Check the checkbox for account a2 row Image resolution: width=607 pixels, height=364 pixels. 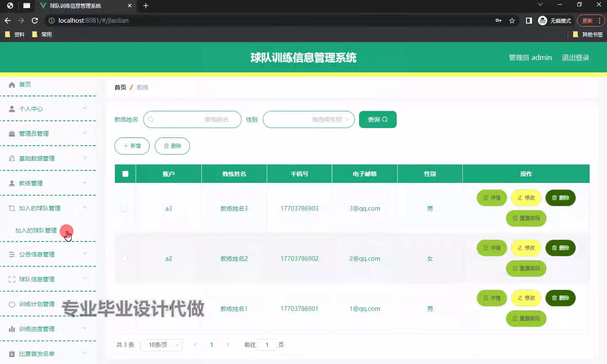pyautogui.click(x=125, y=259)
